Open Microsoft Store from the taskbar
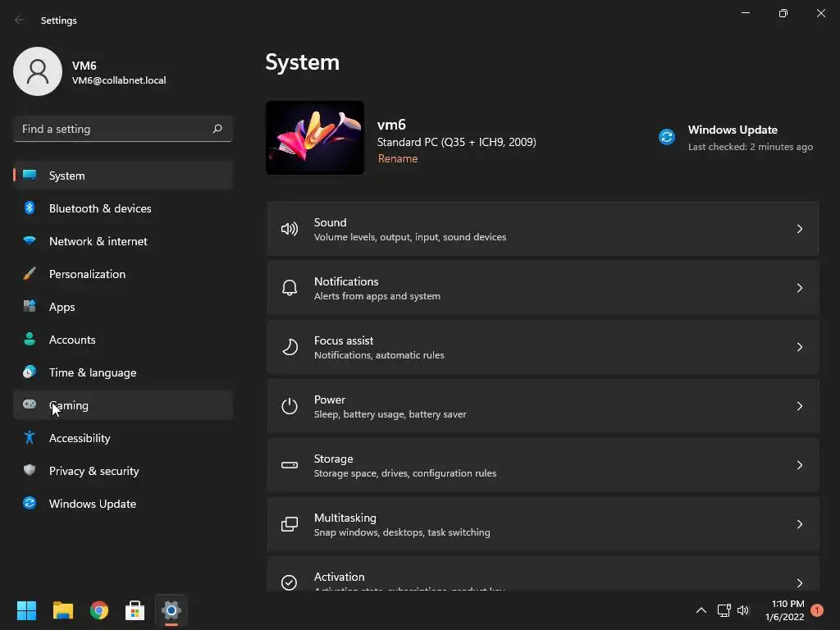The width and height of the screenshot is (840, 630). pyautogui.click(x=135, y=610)
